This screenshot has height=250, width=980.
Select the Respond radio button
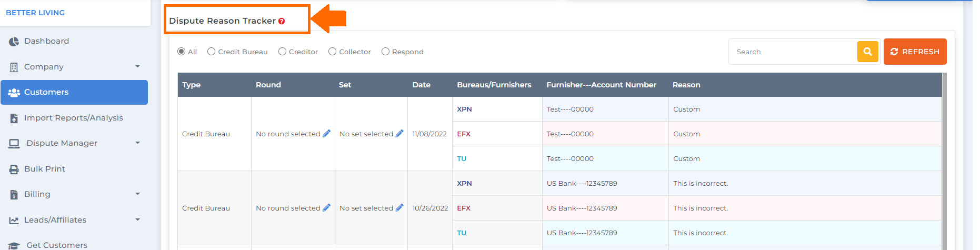click(x=386, y=52)
